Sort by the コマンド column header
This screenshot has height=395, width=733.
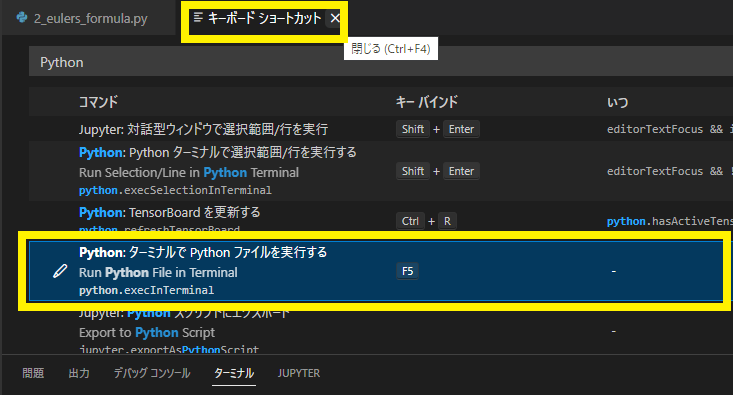[98, 102]
